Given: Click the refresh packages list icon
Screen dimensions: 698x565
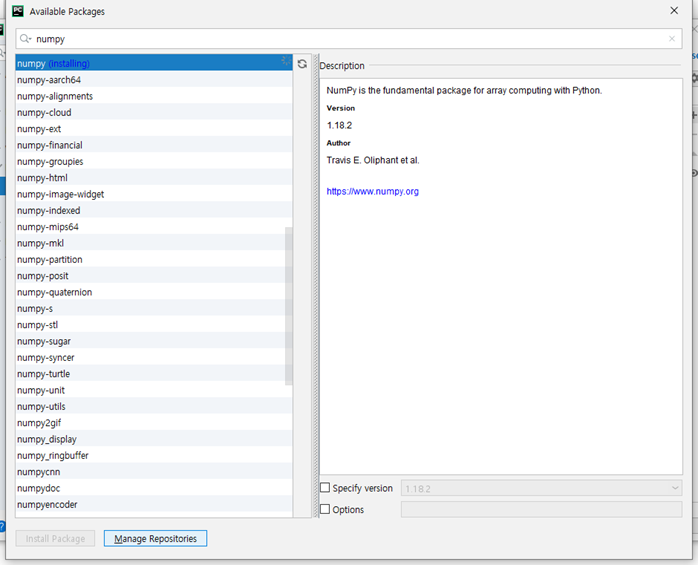Looking at the screenshot, I should pos(302,64).
